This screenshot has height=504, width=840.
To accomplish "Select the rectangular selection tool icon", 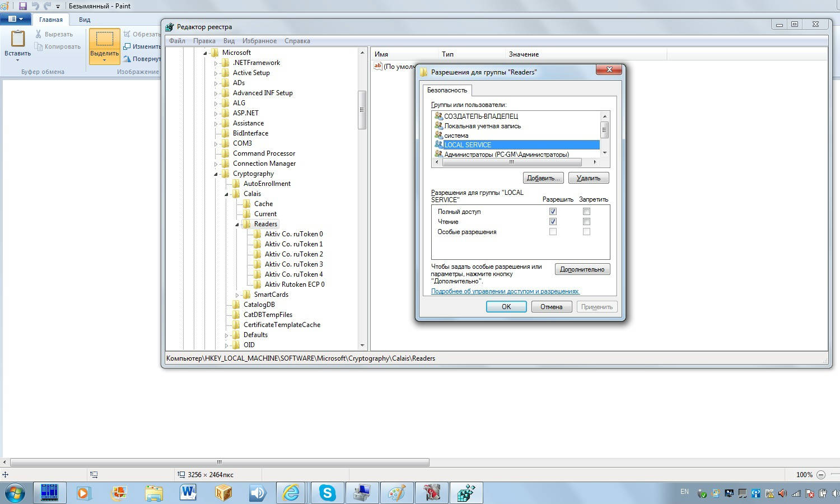I will pyautogui.click(x=104, y=39).
